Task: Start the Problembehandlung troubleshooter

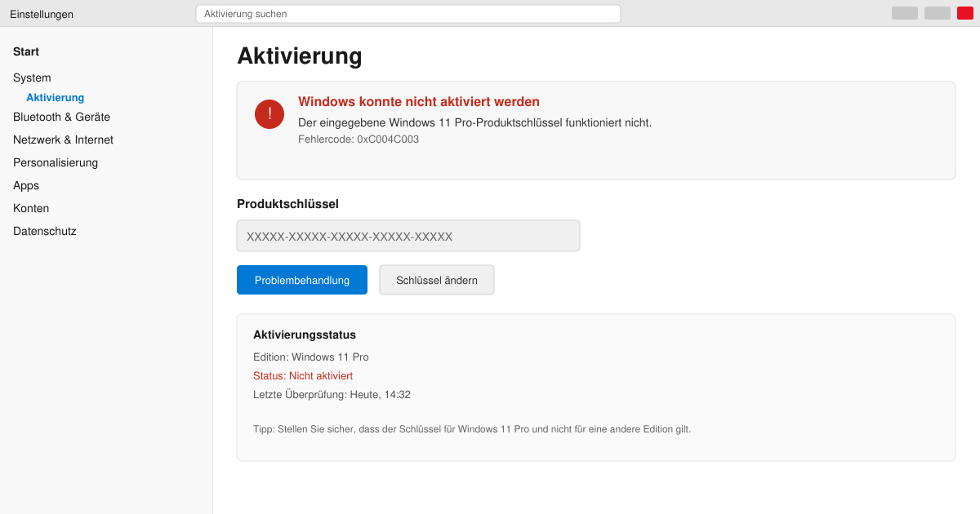Action: tap(302, 280)
